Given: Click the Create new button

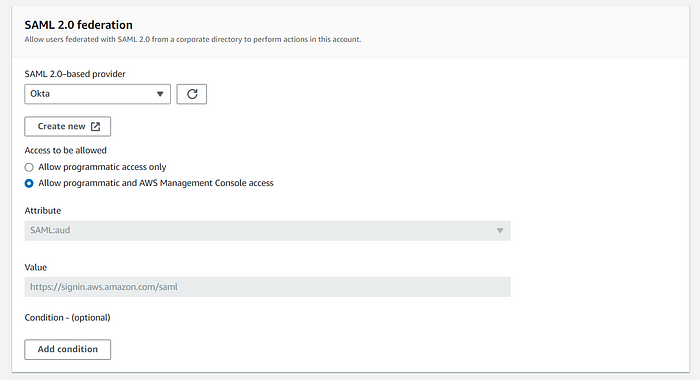Looking at the screenshot, I should [x=67, y=127].
